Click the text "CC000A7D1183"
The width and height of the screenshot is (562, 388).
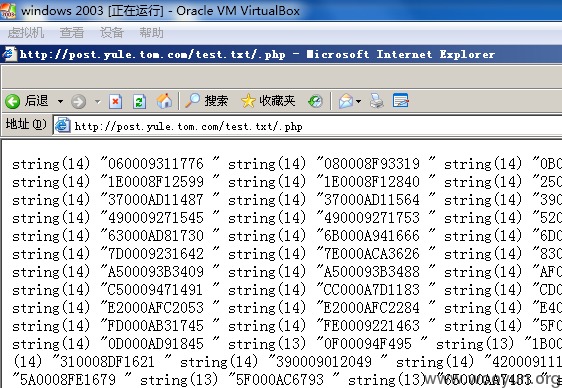pos(372,290)
